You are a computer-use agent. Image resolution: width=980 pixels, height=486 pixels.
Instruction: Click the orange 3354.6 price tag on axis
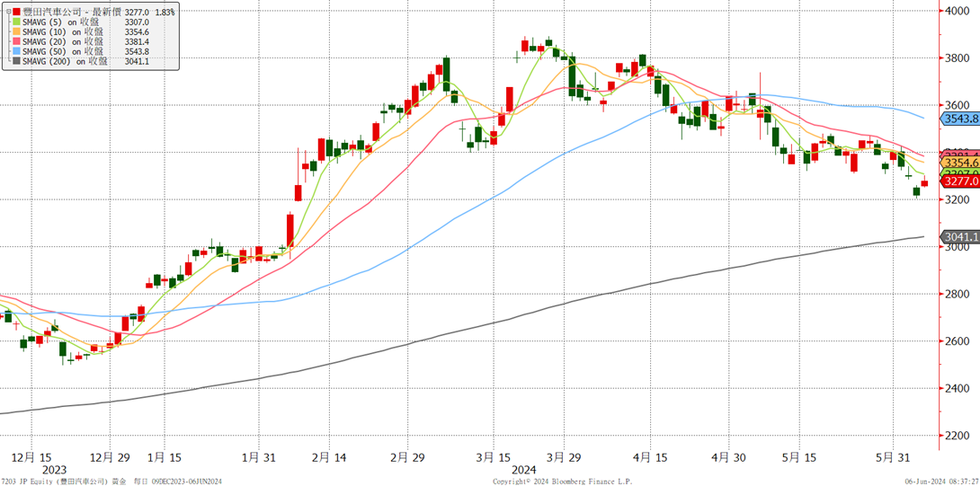click(961, 163)
